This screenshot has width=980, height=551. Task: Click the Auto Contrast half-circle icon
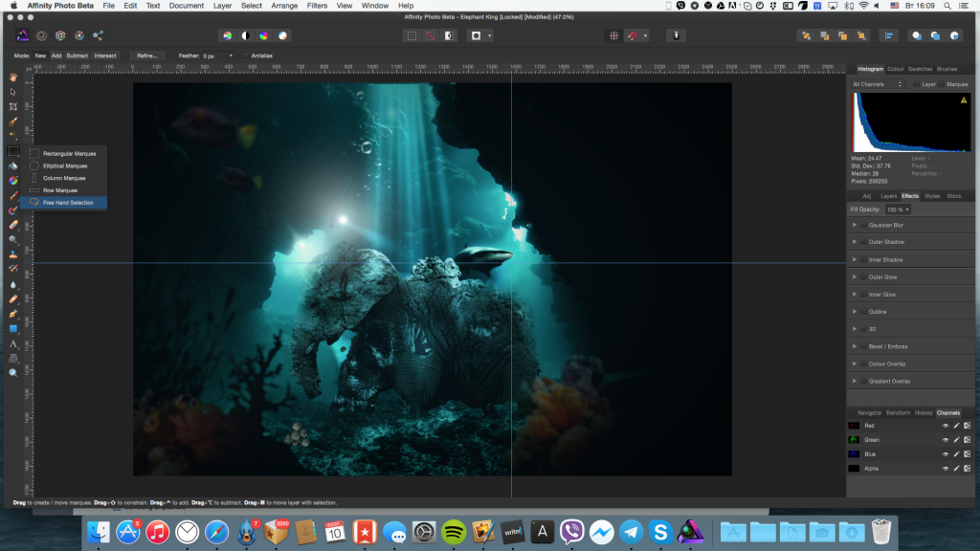click(245, 35)
